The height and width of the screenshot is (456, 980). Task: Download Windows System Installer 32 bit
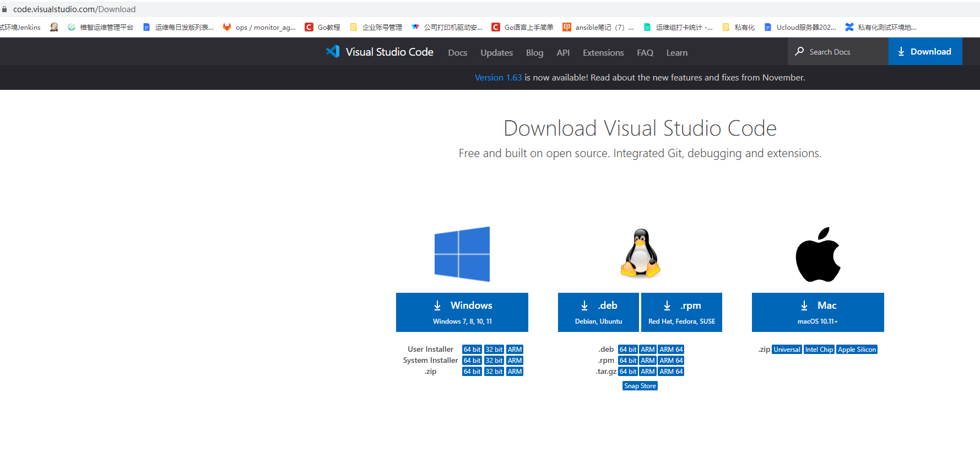pyautogui.click(x=494, y=361)
